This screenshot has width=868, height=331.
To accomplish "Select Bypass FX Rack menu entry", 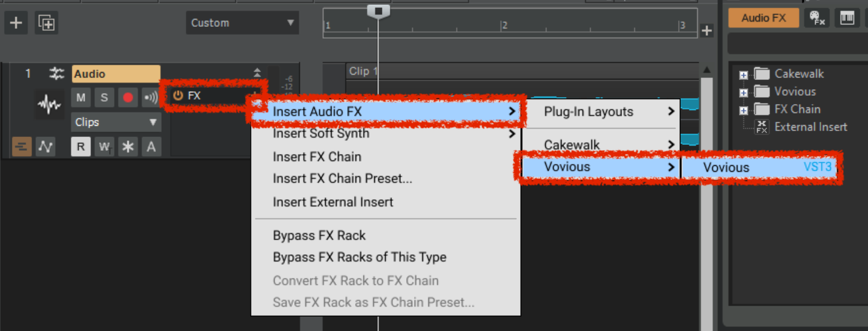I will [319, 235].
